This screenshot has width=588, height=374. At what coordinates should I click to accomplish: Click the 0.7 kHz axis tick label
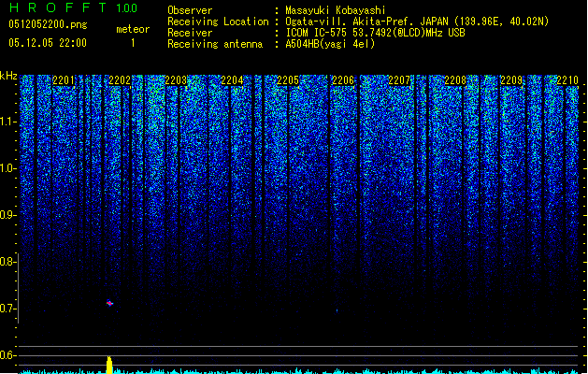(7, 309)
